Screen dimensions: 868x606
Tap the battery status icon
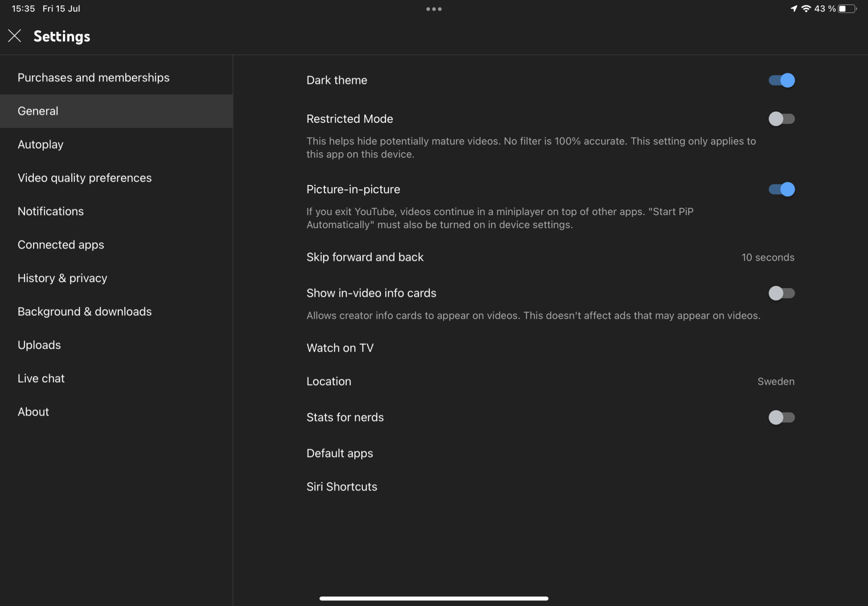coord(847,9)
